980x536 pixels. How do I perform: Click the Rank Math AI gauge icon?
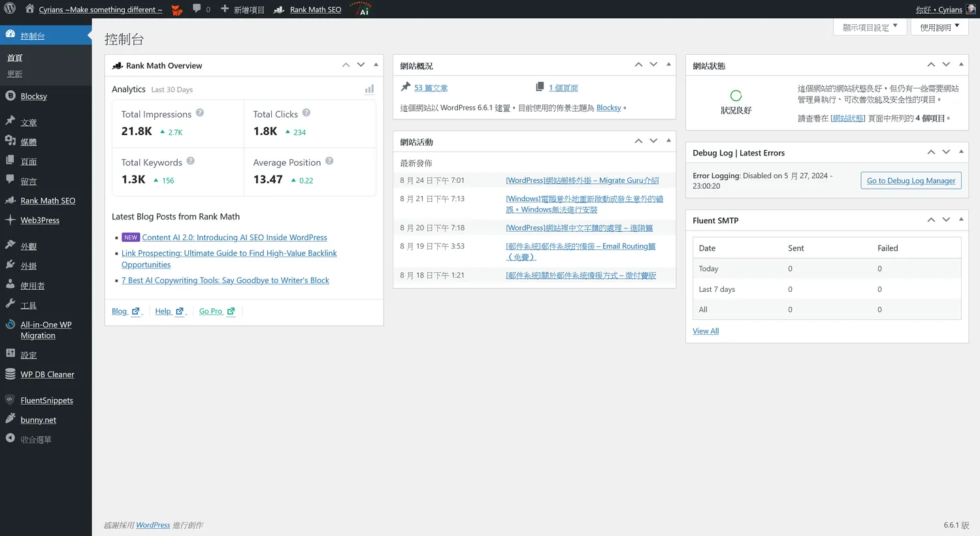click(361, 9)
